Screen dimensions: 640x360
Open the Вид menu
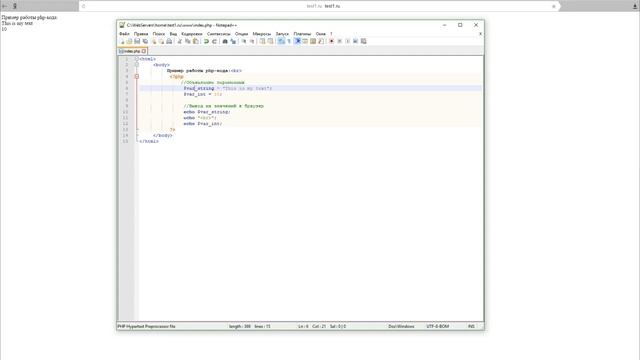173,34
